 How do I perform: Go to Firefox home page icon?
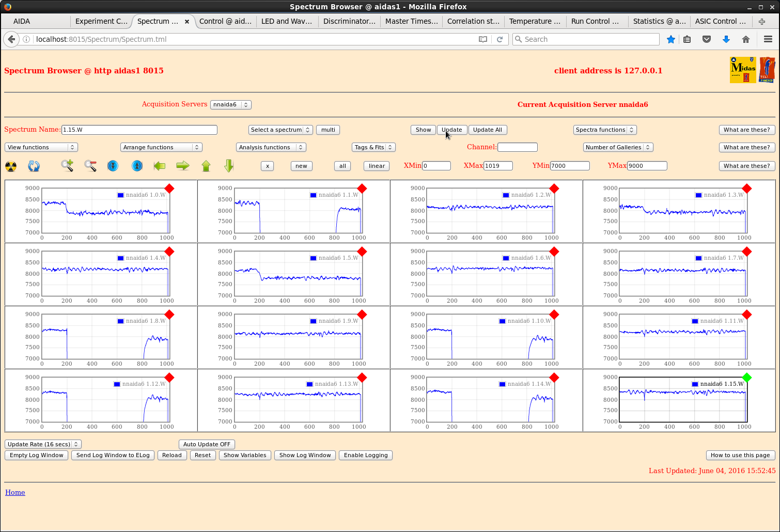[x=746, y=39]
